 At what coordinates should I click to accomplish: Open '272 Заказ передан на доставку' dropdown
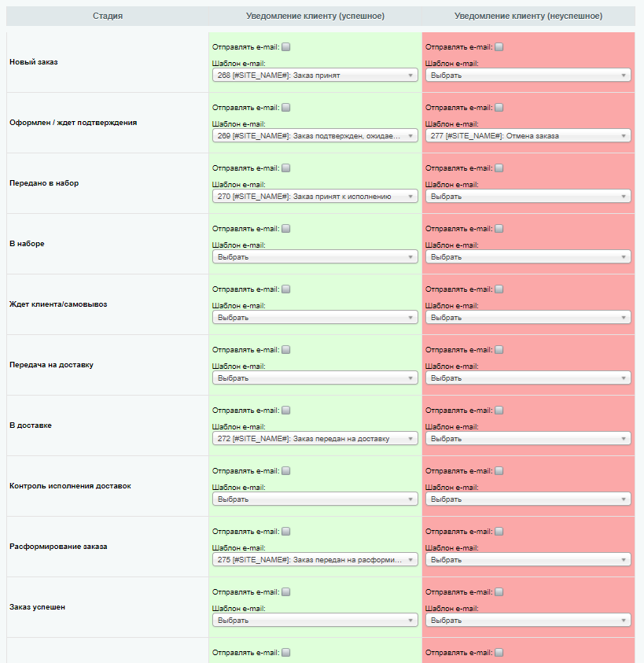pyautogui.click(x=315, y=439)
